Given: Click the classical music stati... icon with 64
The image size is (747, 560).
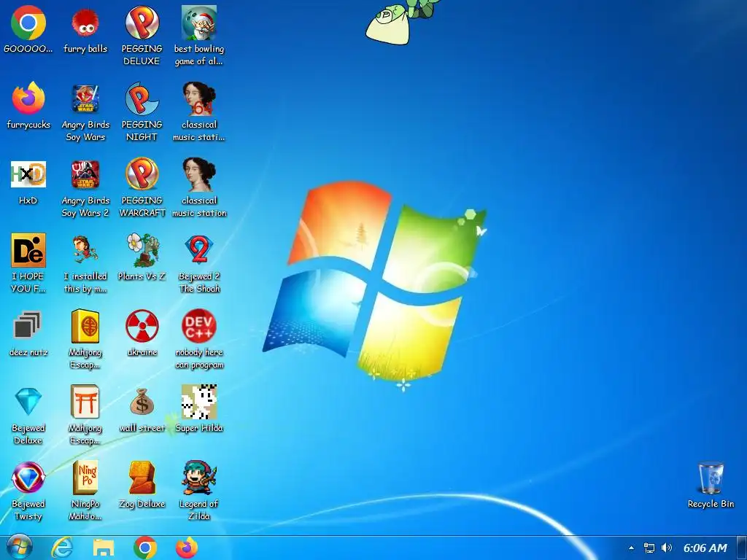Looking at the screenshot, I should pyautogui.click(x=199, y=98).
